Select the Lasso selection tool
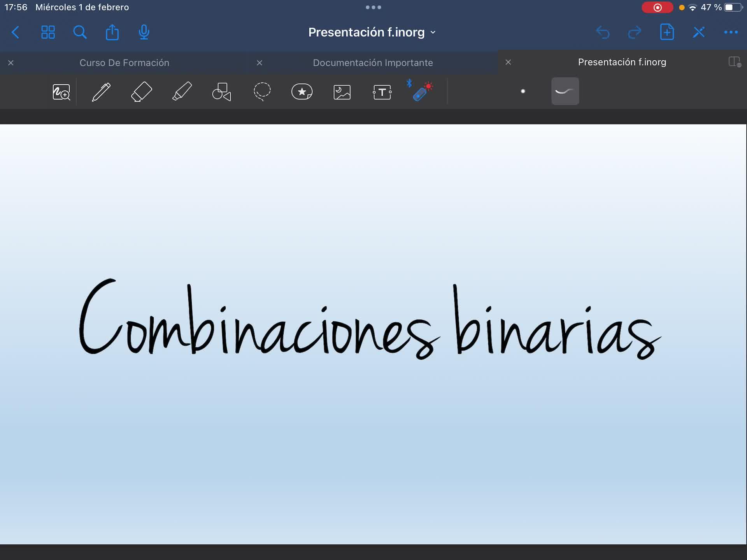Viewport: 747px width, 560px height. tap(262, 92)
